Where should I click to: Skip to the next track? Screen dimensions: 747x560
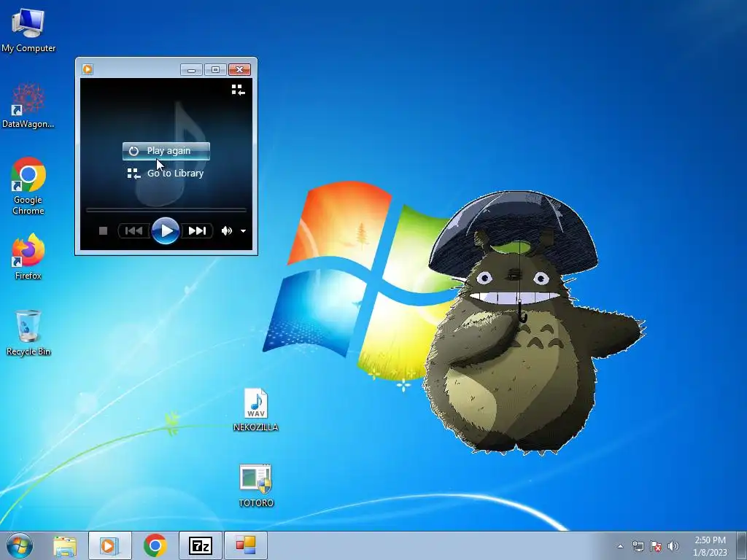[197, 231]
